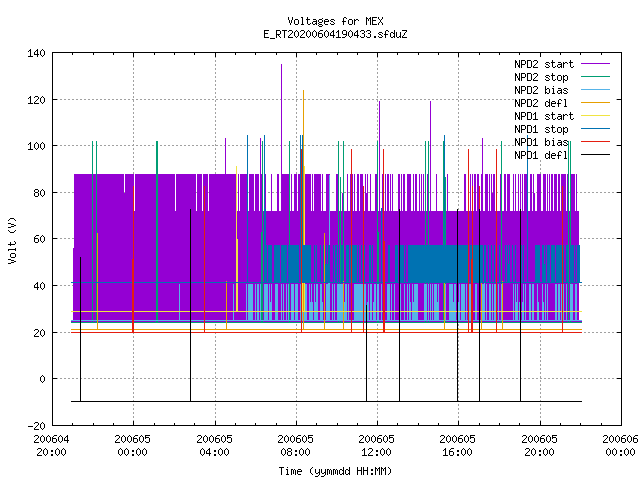Click the red NPD1 bias legend line
Image resolution: width=640 pixels, height=480 pixels.
tap(595, 142)
